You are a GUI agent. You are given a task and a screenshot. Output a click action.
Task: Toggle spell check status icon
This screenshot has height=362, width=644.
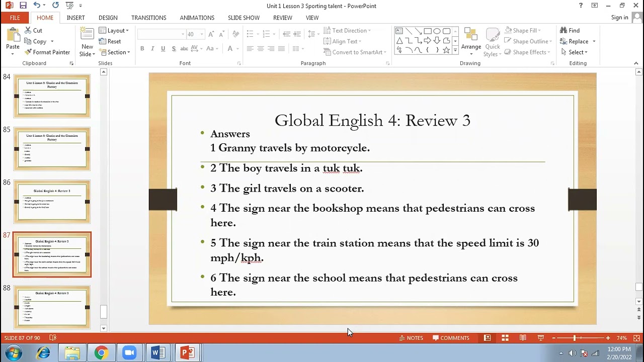[x=53, y=338]
